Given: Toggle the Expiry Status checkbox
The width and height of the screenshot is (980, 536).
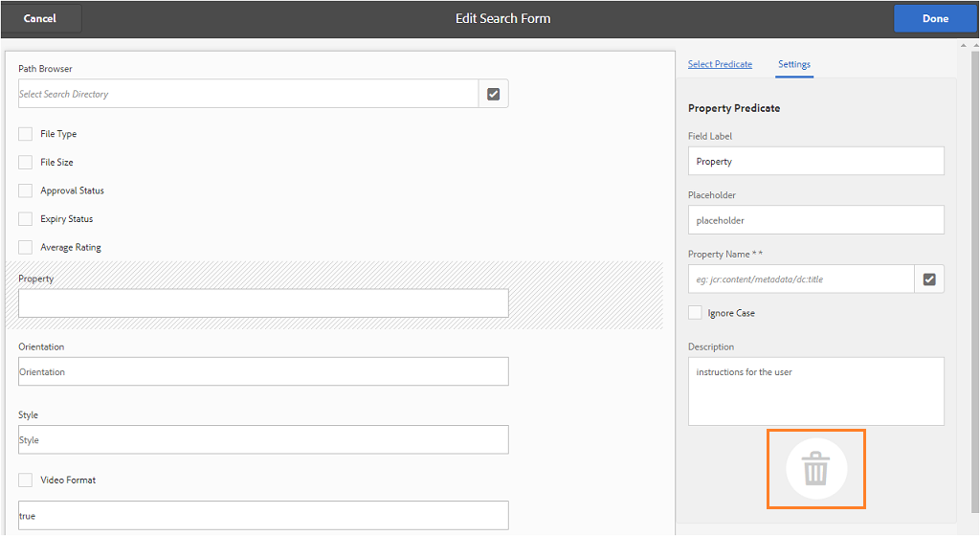Looking at the screenshot, I should click(x=26, y=219).
